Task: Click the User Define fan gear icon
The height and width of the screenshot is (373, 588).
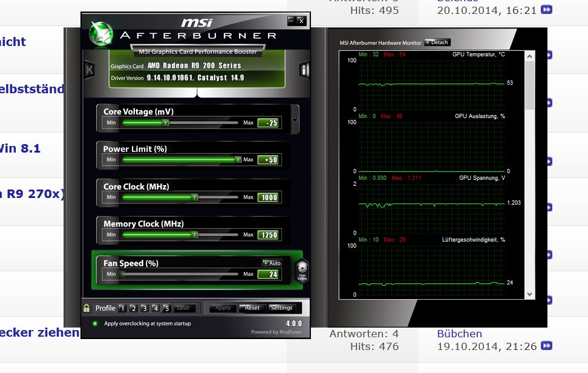Action: (302, 271)
